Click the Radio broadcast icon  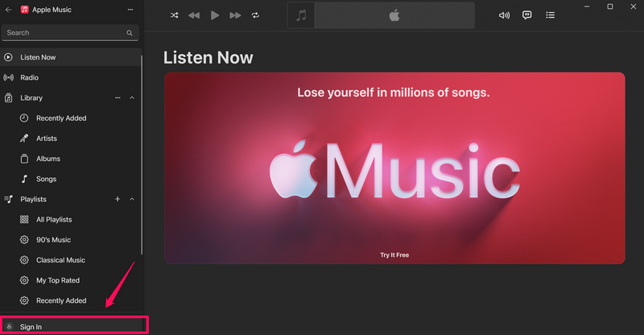tap(8, 77)
